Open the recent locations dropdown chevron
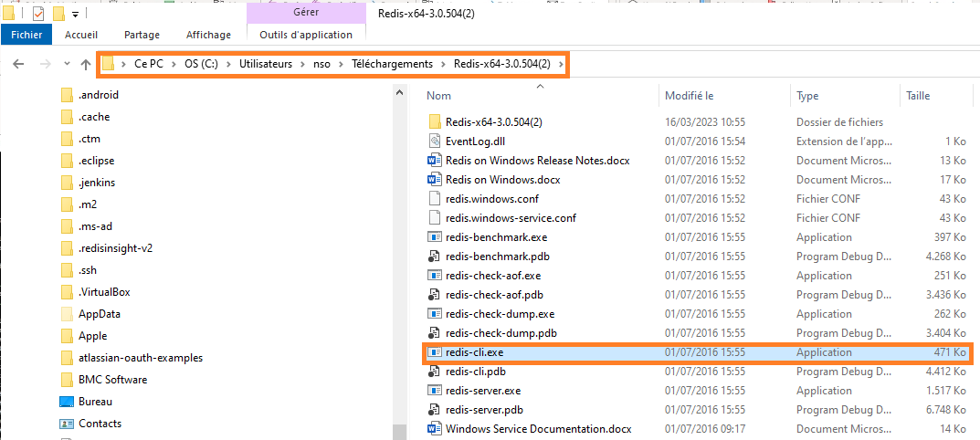Viewport: 980px width, 440px height. point(67,65)
